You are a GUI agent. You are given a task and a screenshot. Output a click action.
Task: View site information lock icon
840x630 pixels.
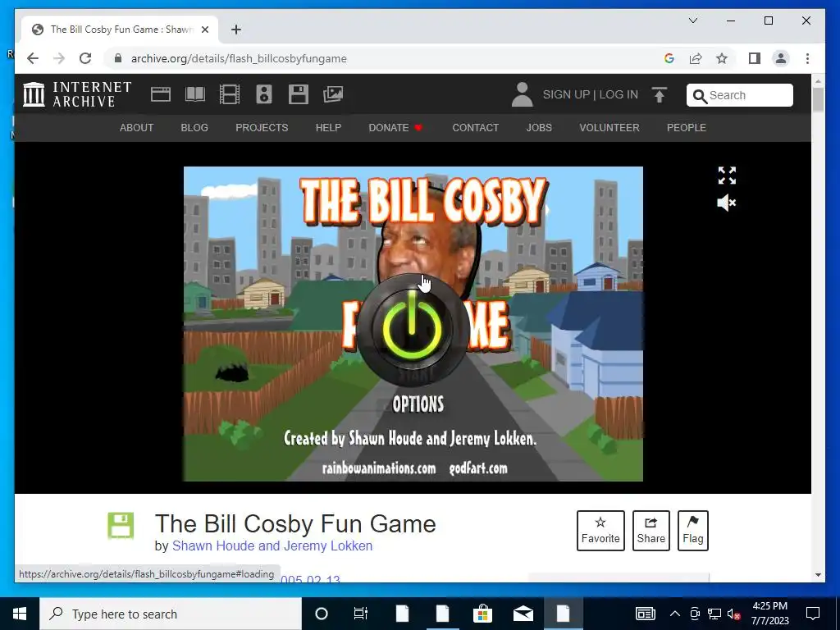tap(118, 58)
